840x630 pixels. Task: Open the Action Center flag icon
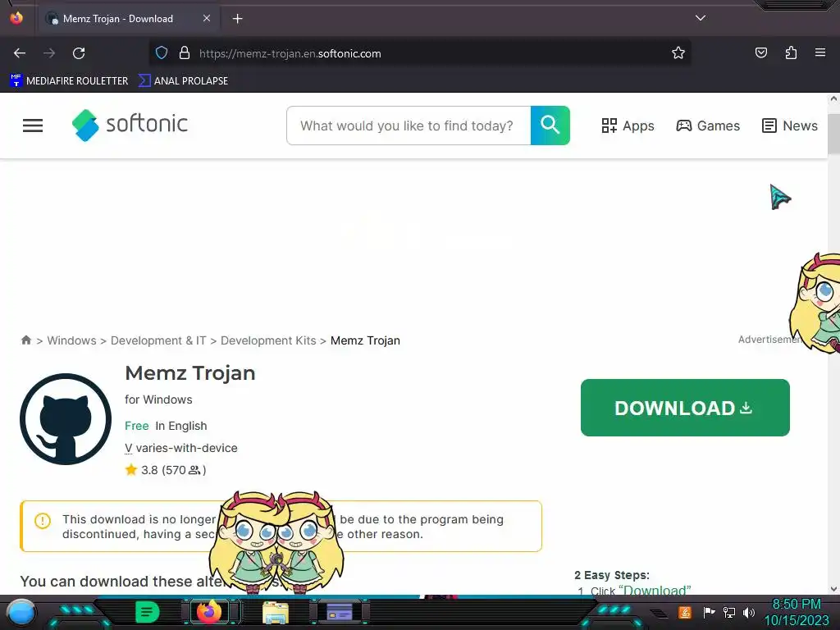709,612
